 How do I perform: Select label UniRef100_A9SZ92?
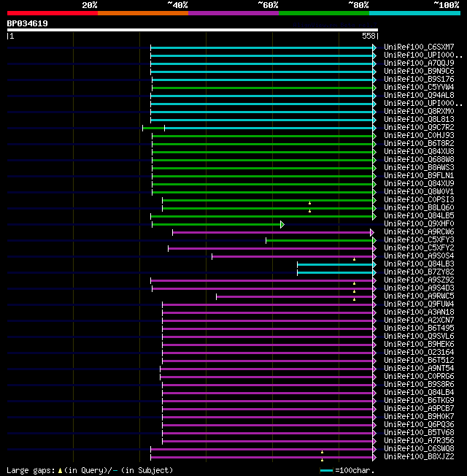click(x=419, y=280)
